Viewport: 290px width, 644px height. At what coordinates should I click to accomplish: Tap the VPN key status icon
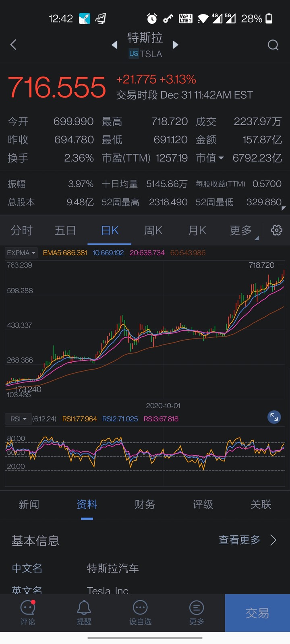point(168,19)
